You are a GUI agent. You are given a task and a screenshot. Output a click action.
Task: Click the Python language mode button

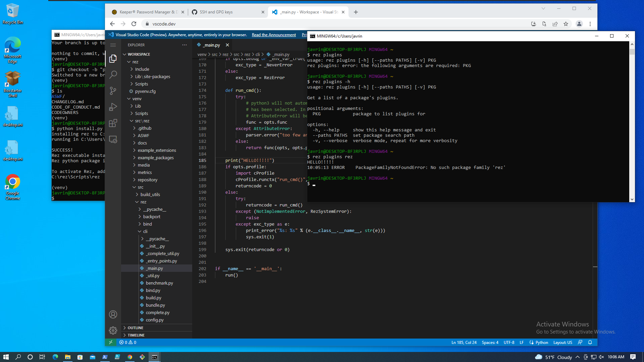pos(541,342)
